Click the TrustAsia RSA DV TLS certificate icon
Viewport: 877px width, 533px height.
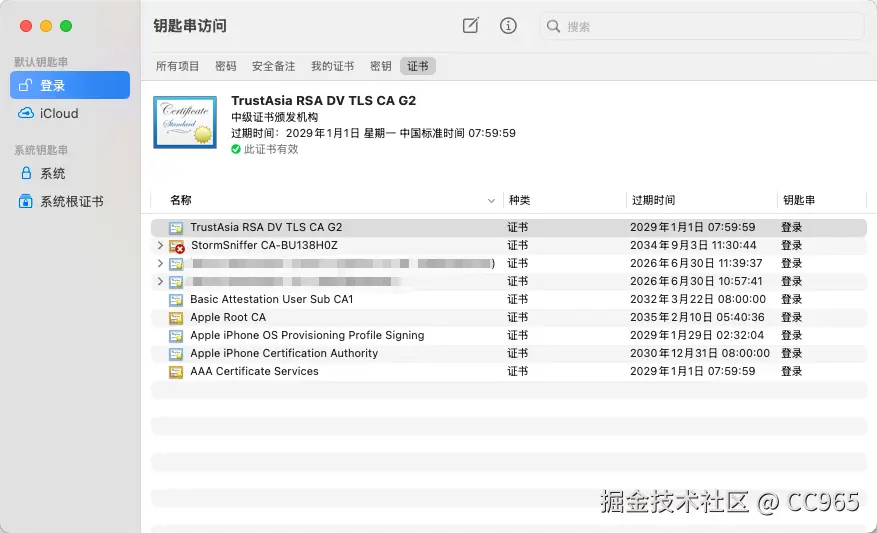176,228
